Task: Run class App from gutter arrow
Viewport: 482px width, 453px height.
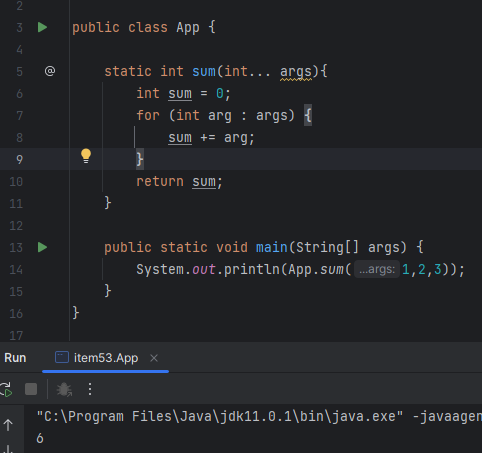Action: pyautogui.click(x=42, y=27)
